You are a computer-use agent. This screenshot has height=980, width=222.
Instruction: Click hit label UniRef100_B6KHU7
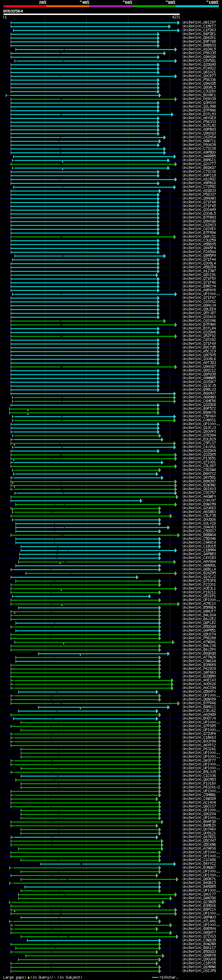coord(199,394)
